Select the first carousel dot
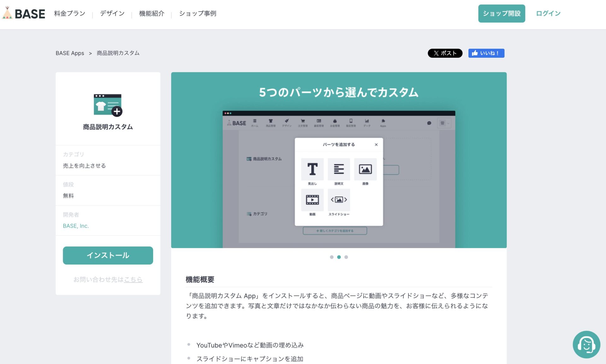The width and height of the screenshot is (606, 364). [331, 257]
